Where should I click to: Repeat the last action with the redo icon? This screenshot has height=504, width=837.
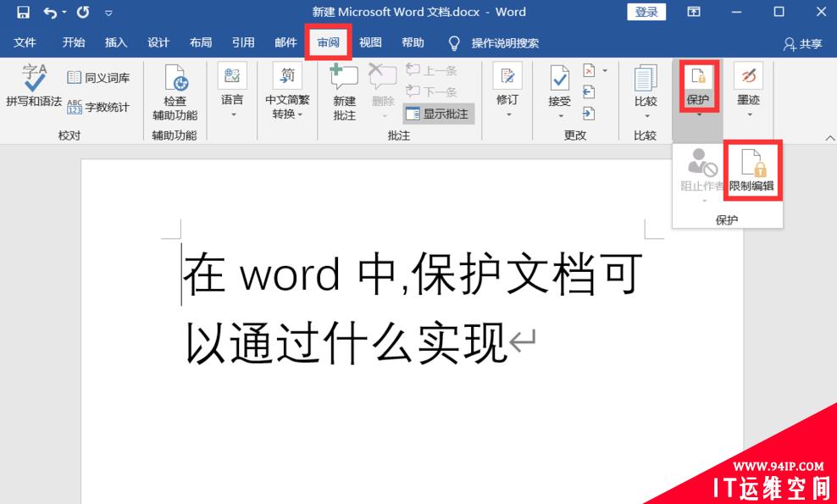point(83,12)
